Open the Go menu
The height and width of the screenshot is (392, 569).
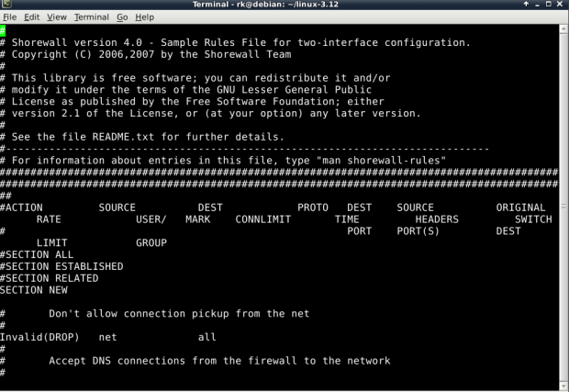click(x=122, y=17)
